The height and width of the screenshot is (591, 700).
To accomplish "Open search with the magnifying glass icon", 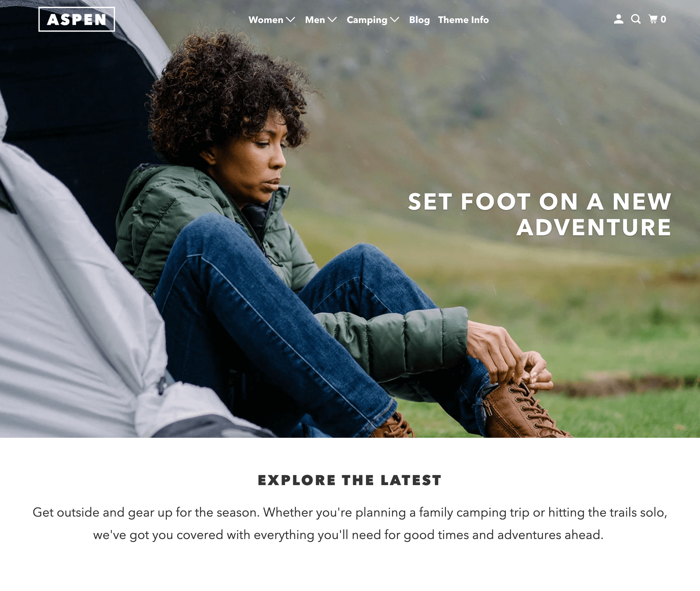I will 636,19.
